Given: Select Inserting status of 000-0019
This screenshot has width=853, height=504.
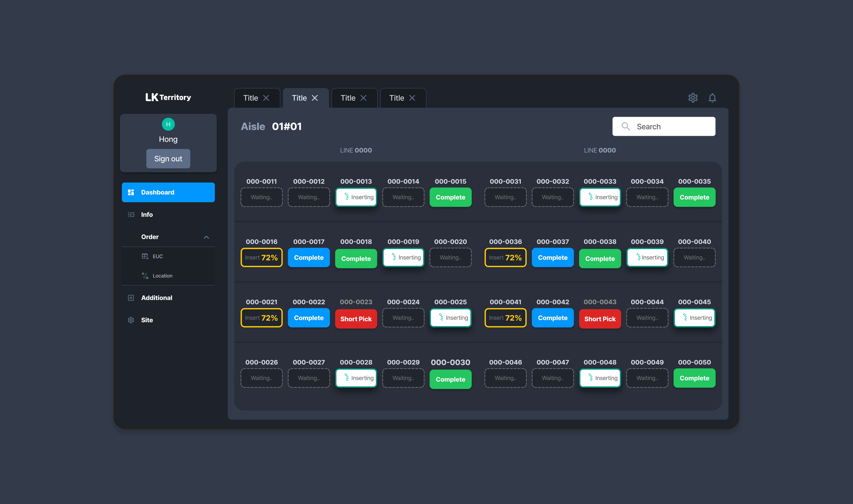Looking at the screenshot, I should 403,257.
